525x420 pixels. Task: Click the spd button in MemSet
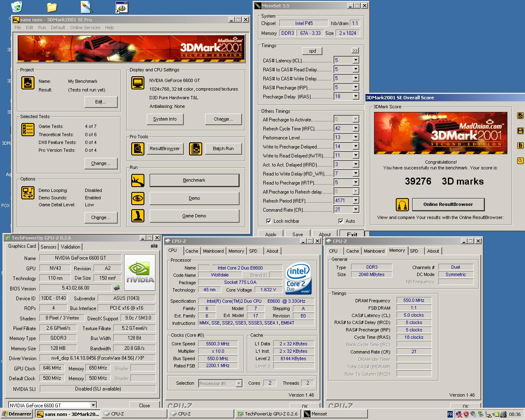click(x=313, y=51)
